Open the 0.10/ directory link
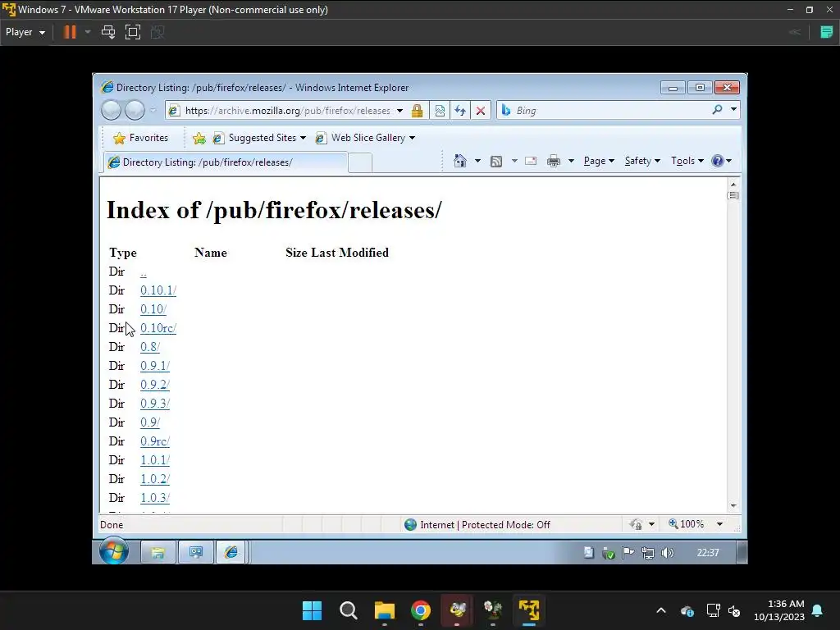 point(153,309)
